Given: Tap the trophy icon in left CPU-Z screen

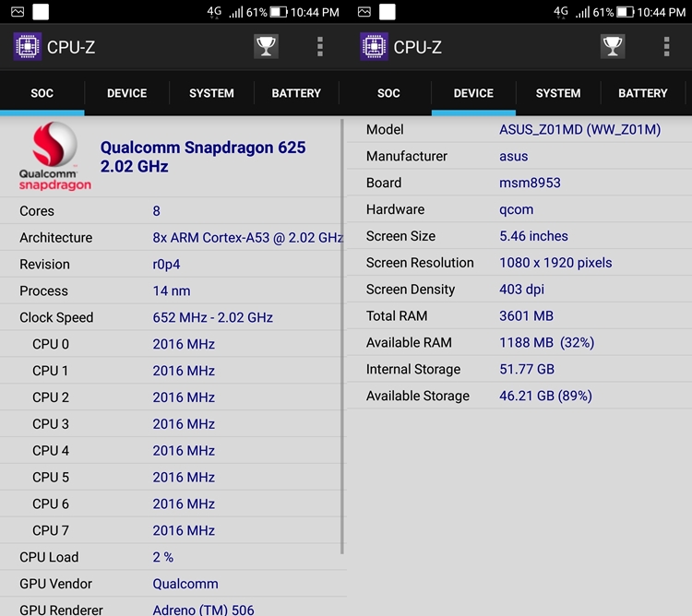Looking at the screenshot, I should point(266,46).
